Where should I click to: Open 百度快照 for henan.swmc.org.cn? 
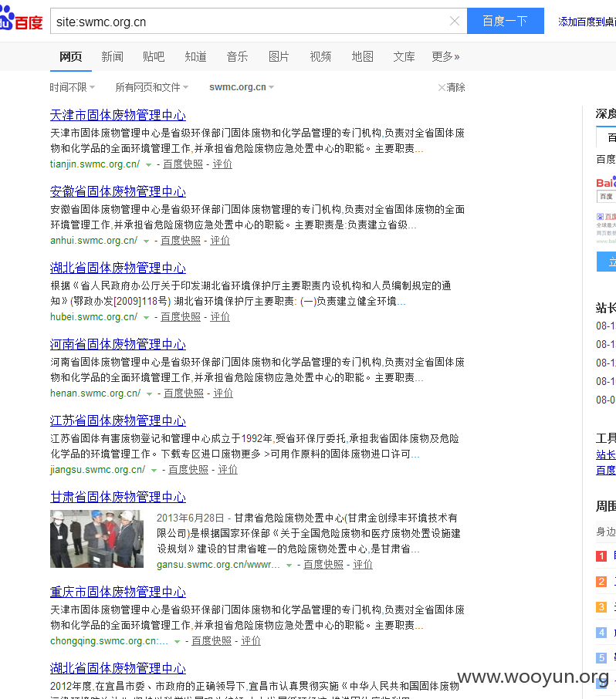pyautogui.click(x=184, y=393)
